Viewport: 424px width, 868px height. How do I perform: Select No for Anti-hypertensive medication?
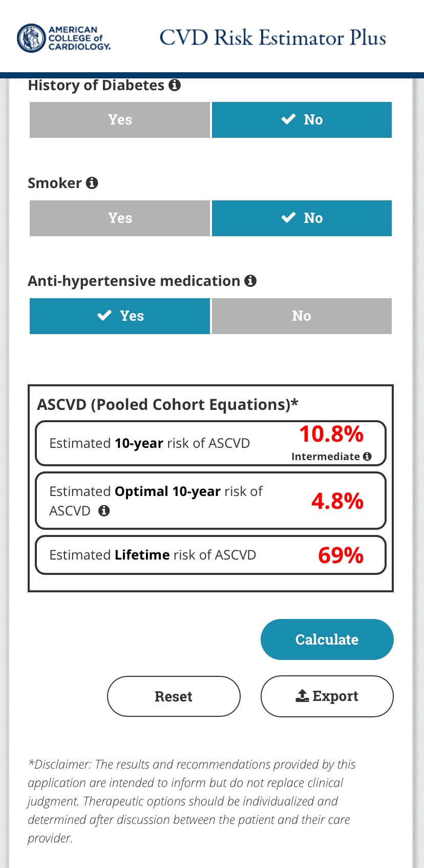pyautogui.click(x=302, y=316)
